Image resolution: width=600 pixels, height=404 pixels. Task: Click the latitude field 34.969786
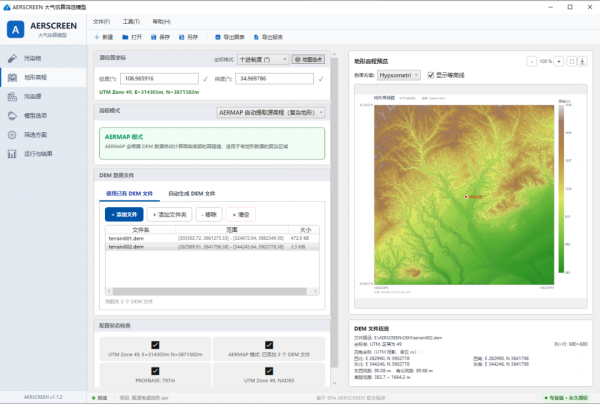tap(274, 78)
